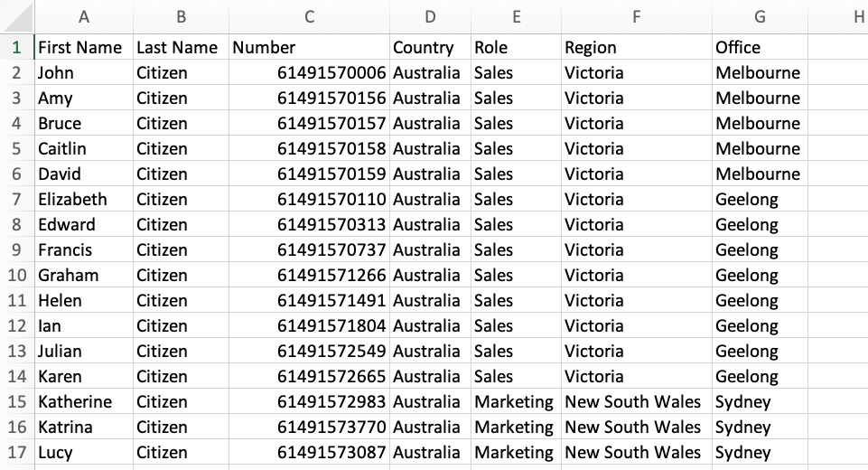This screenshot has height=470, width=868.
Task: Click cell with number 61491572665
Action: (x=309, y=376)
